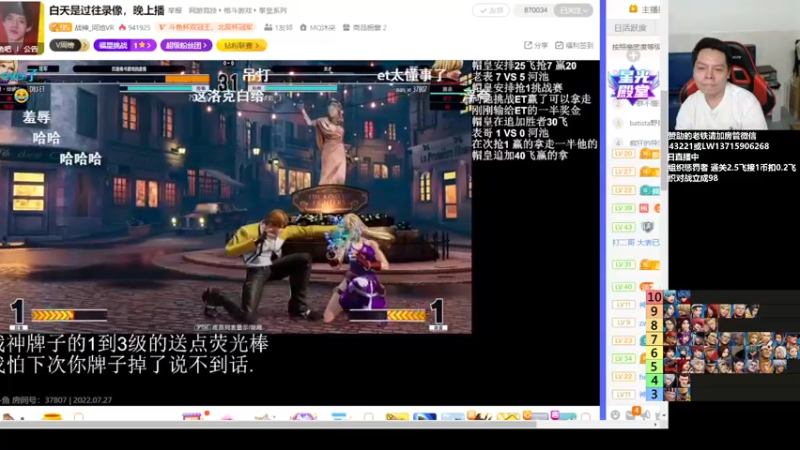800x450 pixels.
Task: Click the 举报 report link
Action: point(175,10)
